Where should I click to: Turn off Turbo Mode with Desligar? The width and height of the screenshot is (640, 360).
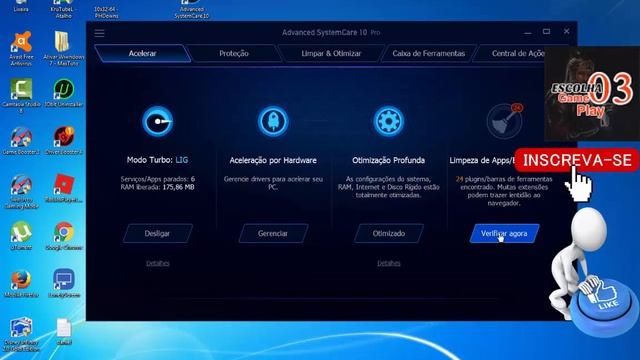click(x=158, y=233)
